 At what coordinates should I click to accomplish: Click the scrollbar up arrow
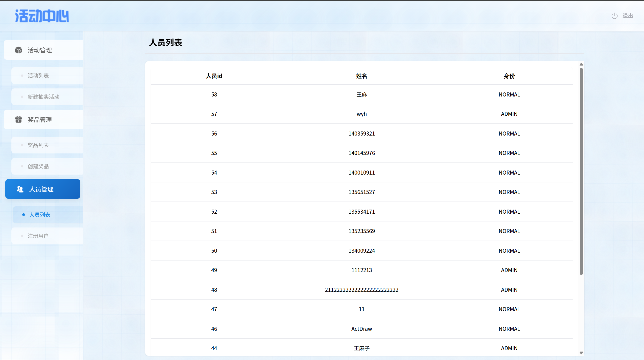(581, 64)
